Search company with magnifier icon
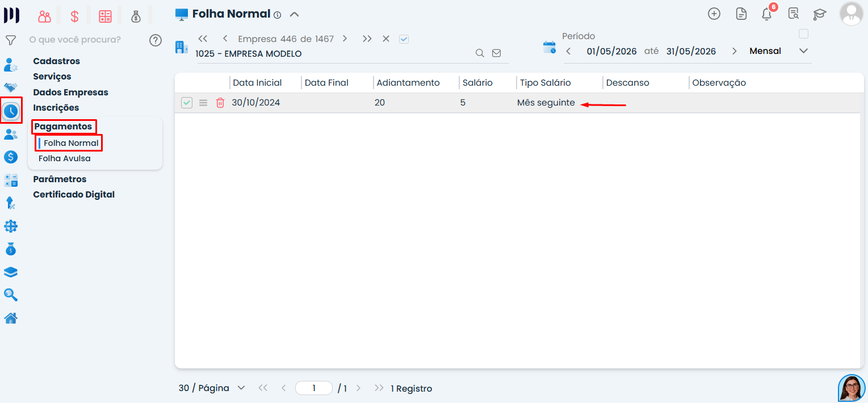Screen dimensions: 868x403 tap(480, 53)
